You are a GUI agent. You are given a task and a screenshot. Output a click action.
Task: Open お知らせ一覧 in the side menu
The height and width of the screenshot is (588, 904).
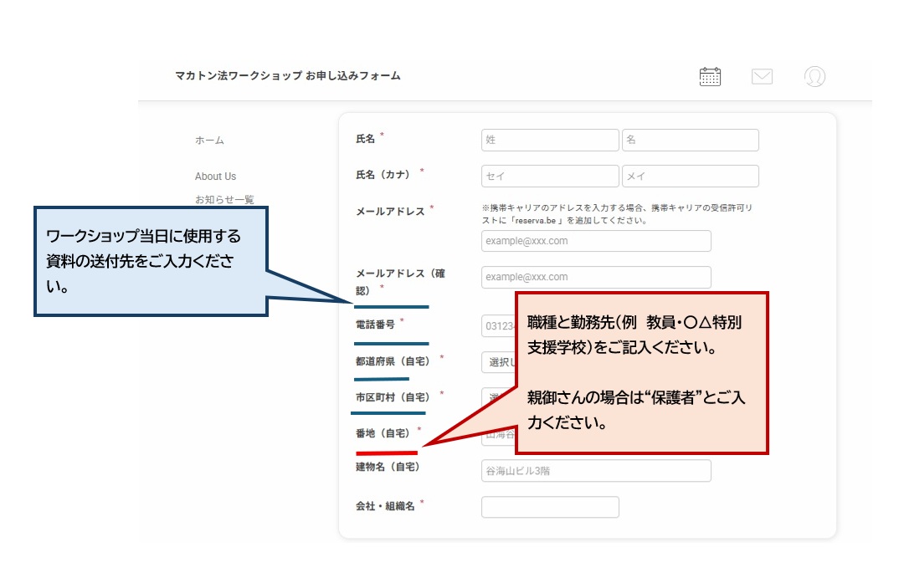point(224,199)
